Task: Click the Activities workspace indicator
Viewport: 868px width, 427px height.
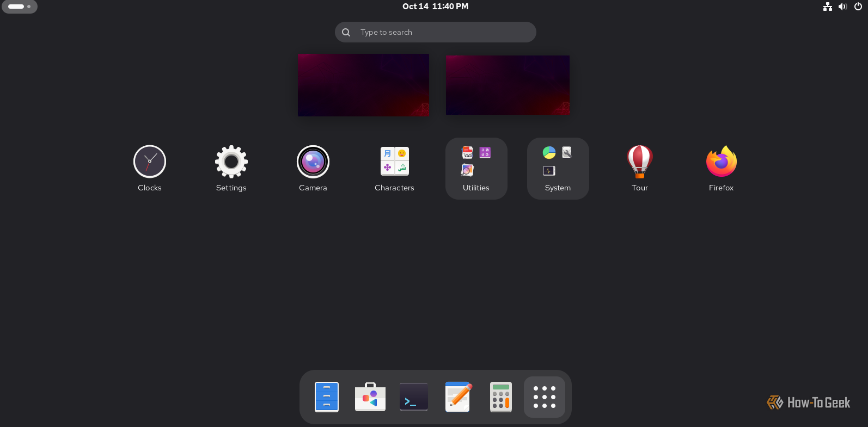Action: pos(20,7)
